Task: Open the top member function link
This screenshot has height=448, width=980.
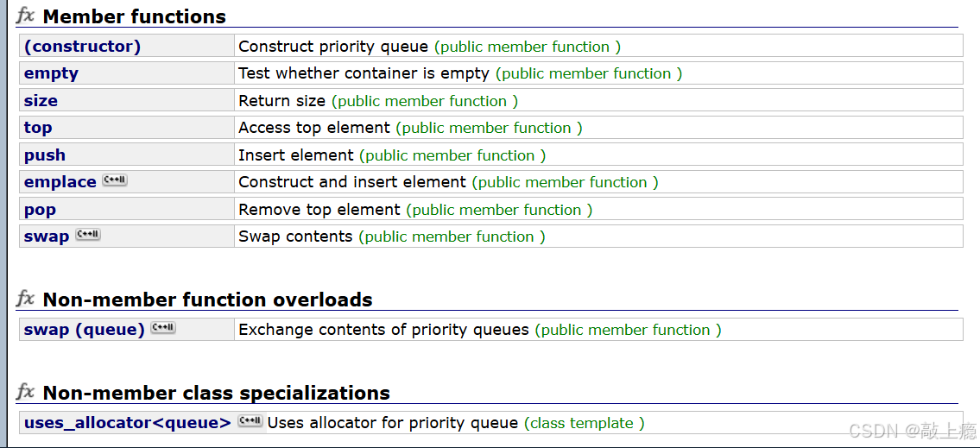Action: [x=38, y=128]
